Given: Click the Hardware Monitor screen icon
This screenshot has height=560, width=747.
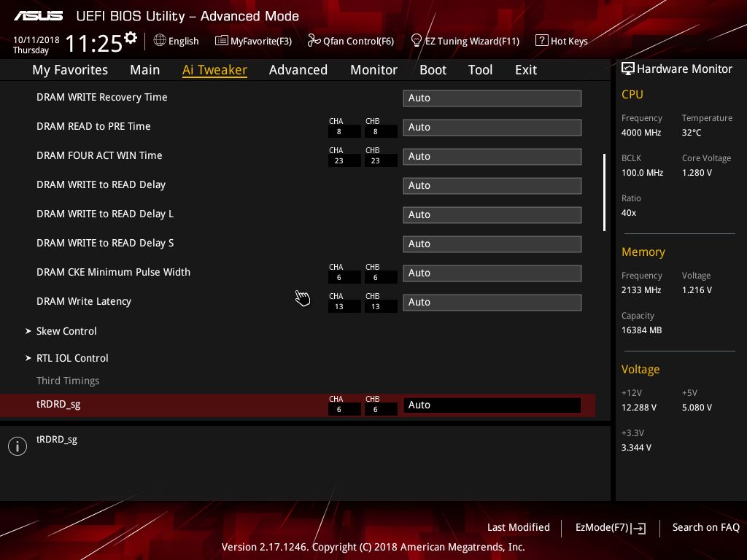Looking at the screenshot, I should tap(628, 69).
